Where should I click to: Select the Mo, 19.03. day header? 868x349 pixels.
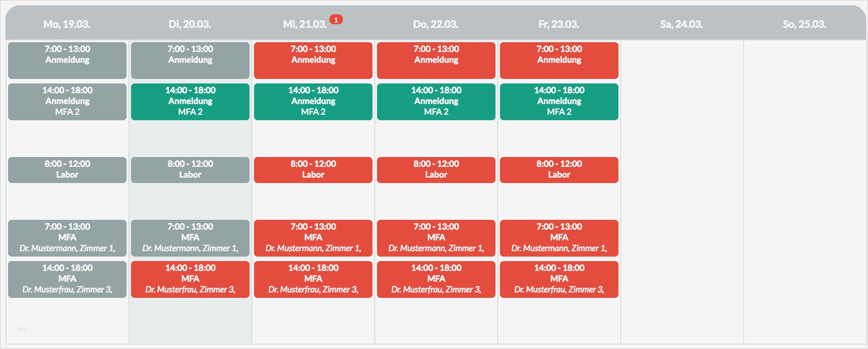click(x=67, y=24)
